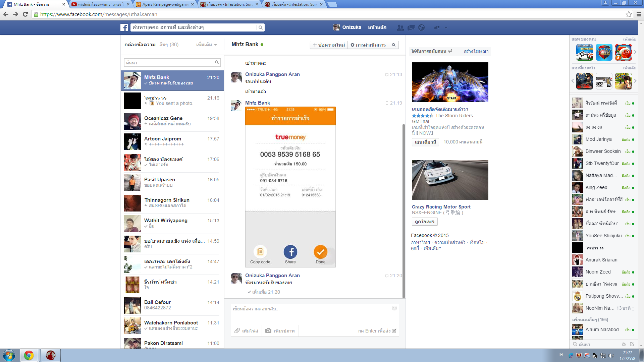The image size is (644, 362).
Task: Switch to the Other (36) messages tab
Action: click(169, 45)
